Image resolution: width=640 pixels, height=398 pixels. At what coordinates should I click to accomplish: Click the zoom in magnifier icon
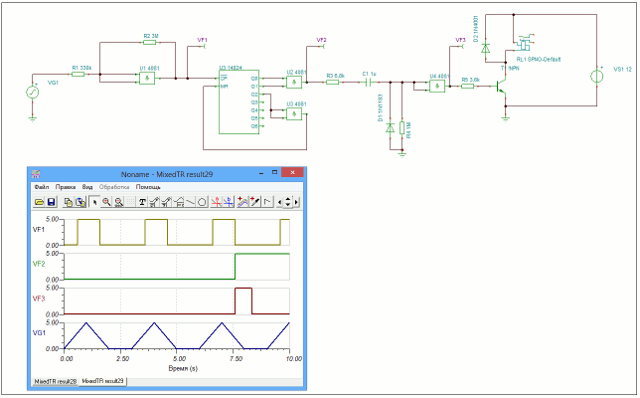(107, 202)
